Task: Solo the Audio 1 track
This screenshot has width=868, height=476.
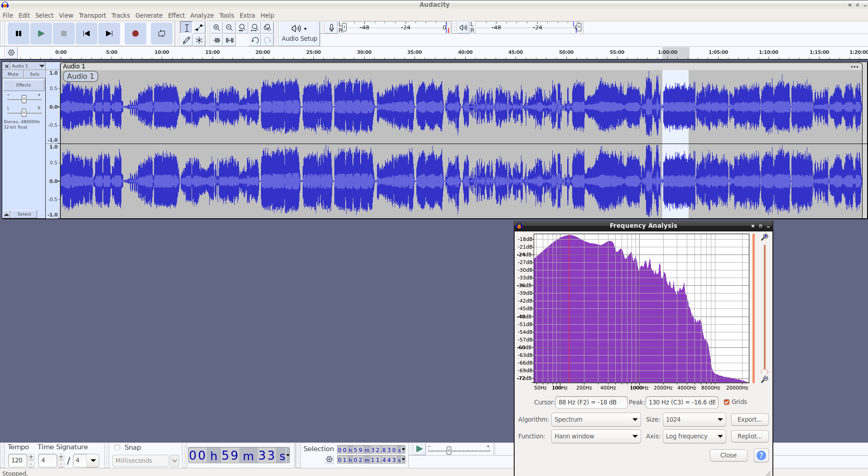Action: coord(34,74)
